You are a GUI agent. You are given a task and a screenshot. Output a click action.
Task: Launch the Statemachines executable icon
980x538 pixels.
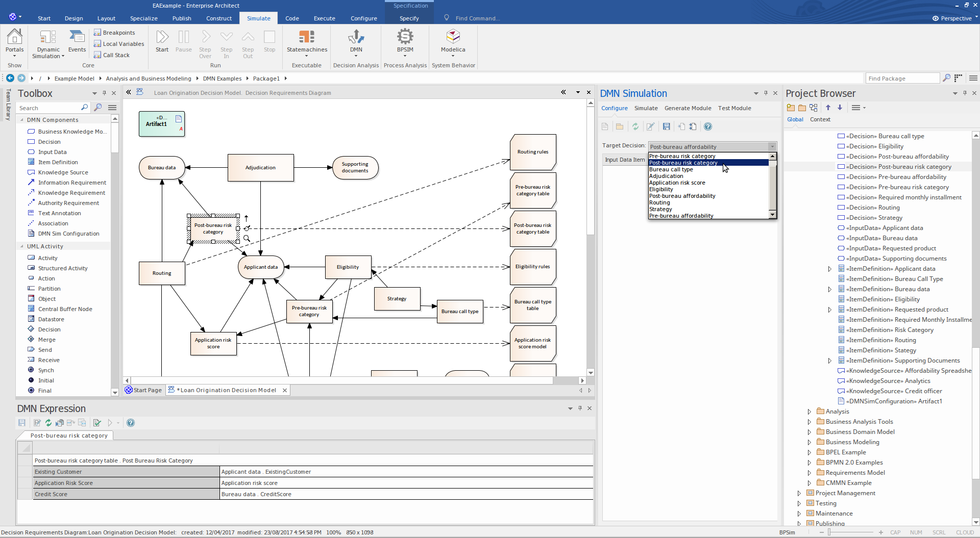(x=307, y=41)
